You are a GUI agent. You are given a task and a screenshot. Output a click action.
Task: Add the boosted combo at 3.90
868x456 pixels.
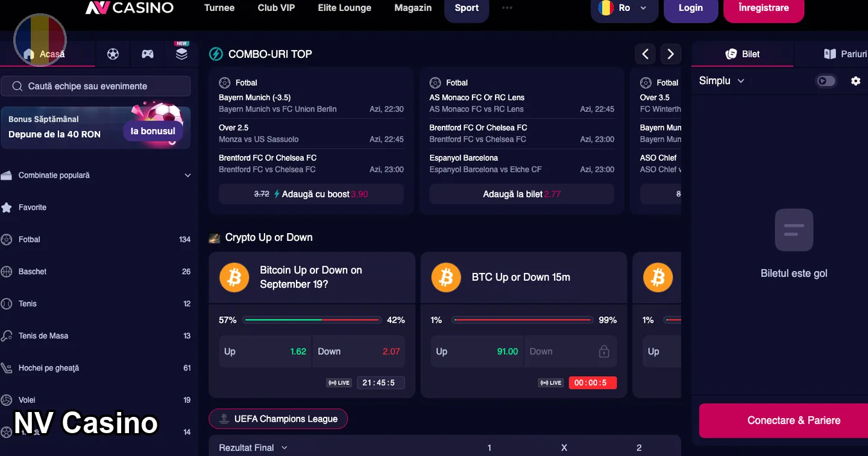[x=311, y=194]
